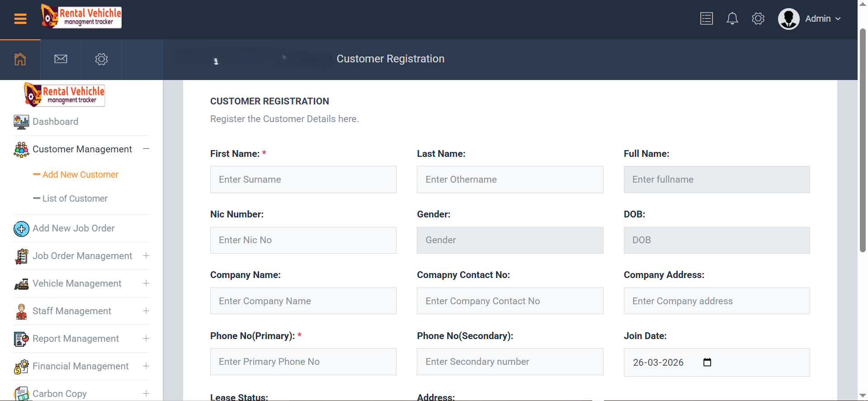Open Dashboard from the sidebar
868x401 pixels.
point(55,122)
